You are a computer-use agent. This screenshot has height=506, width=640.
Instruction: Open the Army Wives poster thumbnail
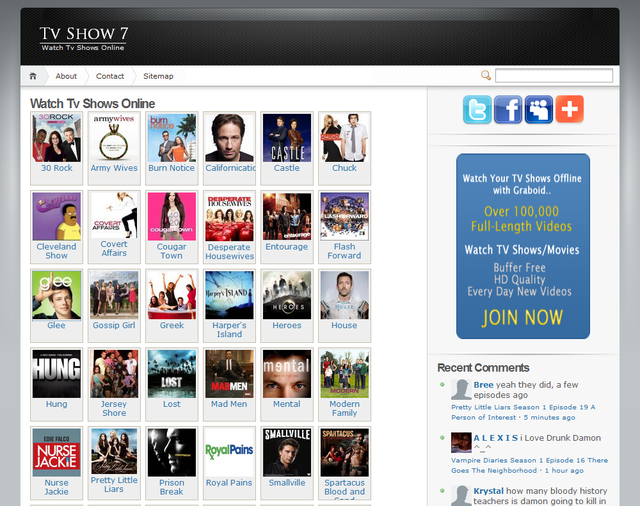tap(114, 138)
